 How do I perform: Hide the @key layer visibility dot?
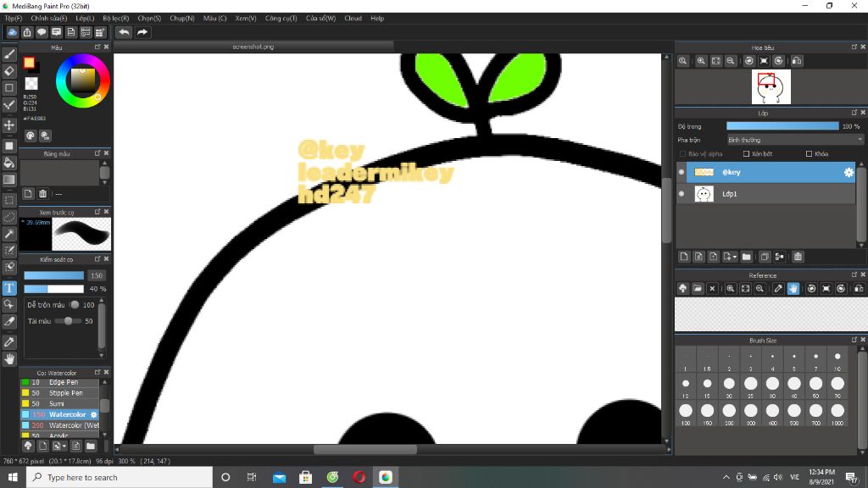(x=682, y=172)
